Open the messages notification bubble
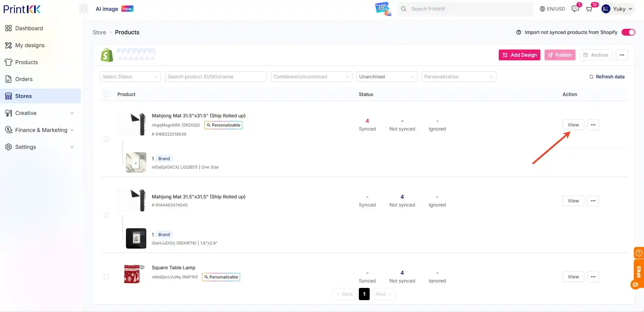Screen dimensions: 644x312 (575, 9)
